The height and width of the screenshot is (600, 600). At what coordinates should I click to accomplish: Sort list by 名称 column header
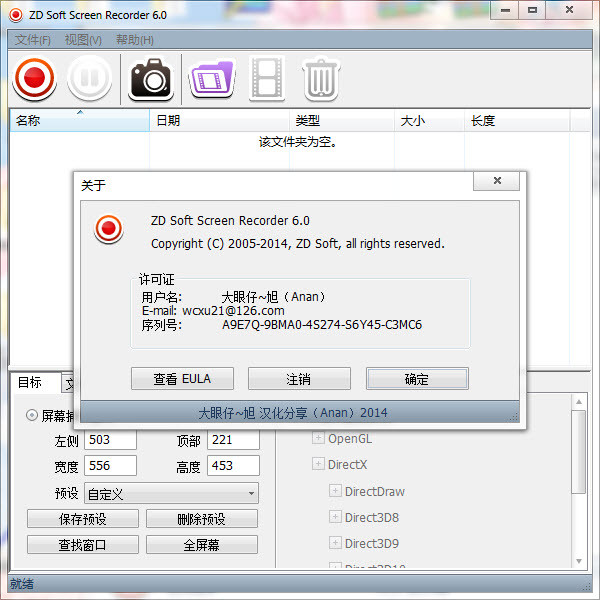pos(80,121)
